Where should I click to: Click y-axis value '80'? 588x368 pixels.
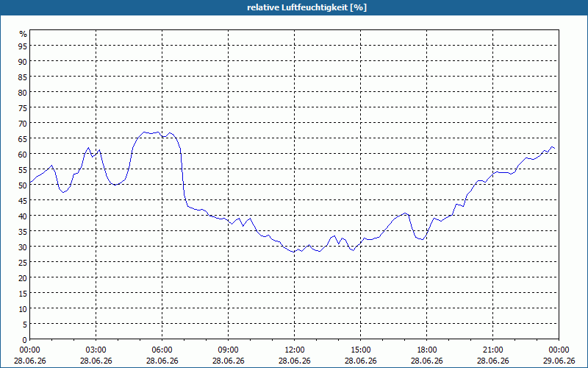pyautogui.click(x=23, y=92)
